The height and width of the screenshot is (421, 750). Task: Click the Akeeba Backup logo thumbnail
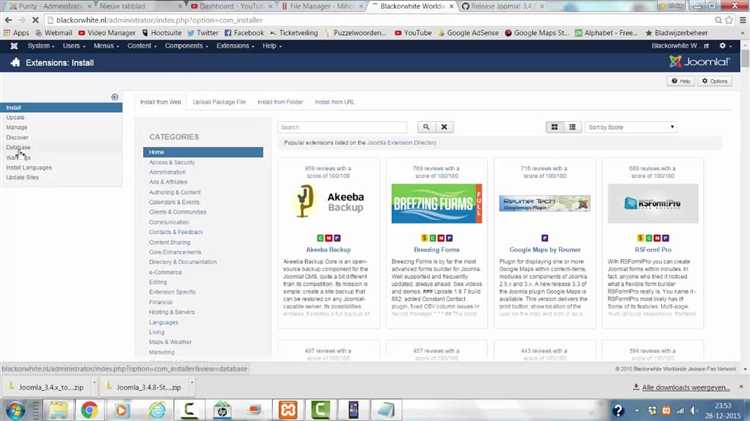(x=329, y=202)
